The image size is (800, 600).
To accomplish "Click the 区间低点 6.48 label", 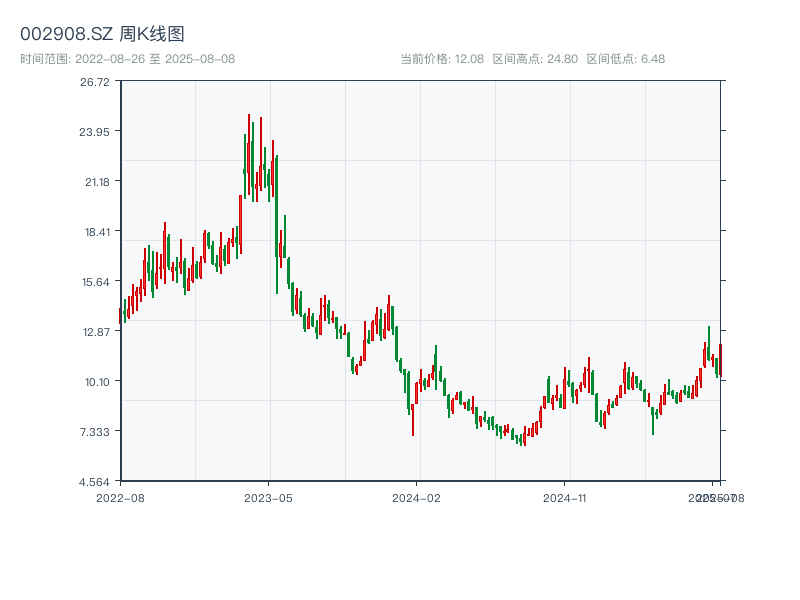I will click(x=625, y=59).
